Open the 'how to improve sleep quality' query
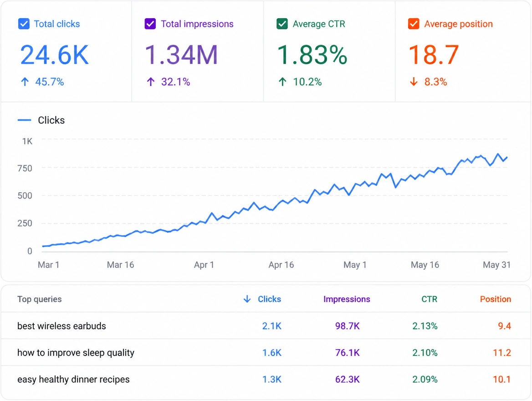 [76, 353]
